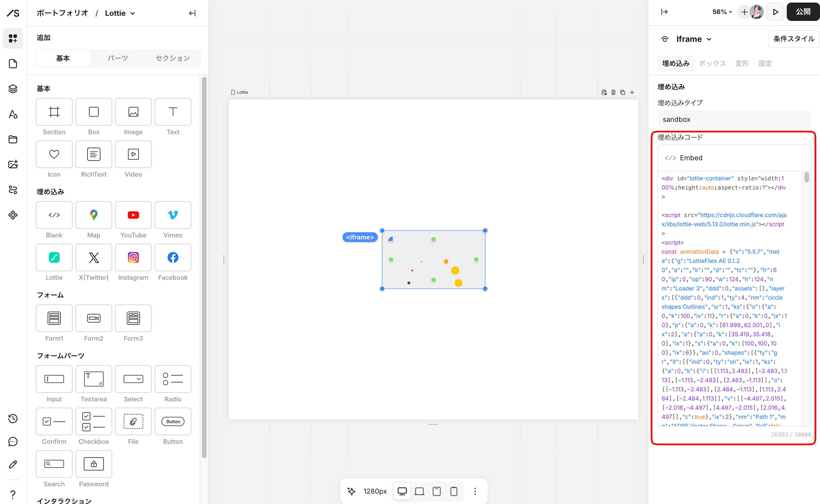Switch to the 基本 tab
The height and width of the screenshot is (504, 820).
click(63, 58)
